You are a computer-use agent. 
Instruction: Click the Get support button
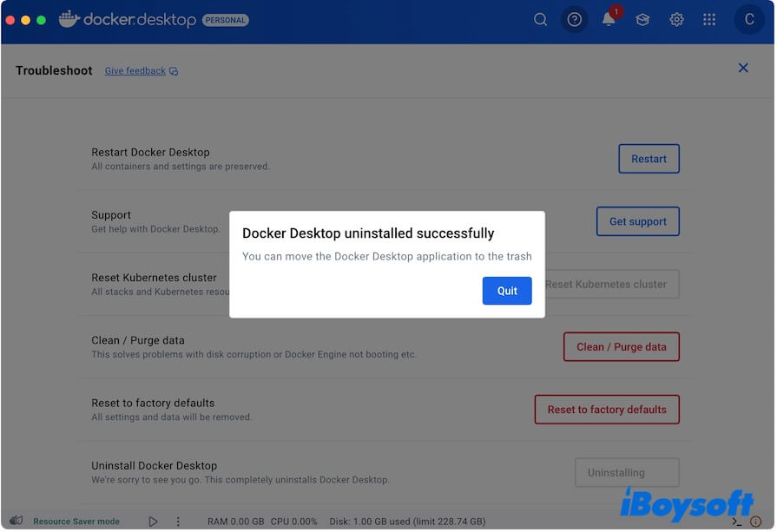pyautogui.click(x=639, y=222)
